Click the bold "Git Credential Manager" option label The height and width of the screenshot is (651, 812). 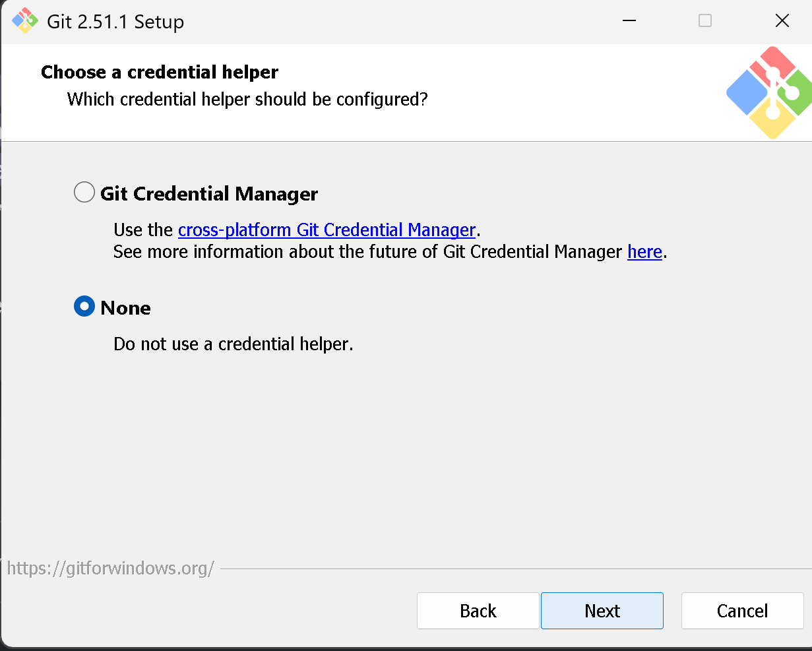209,194
